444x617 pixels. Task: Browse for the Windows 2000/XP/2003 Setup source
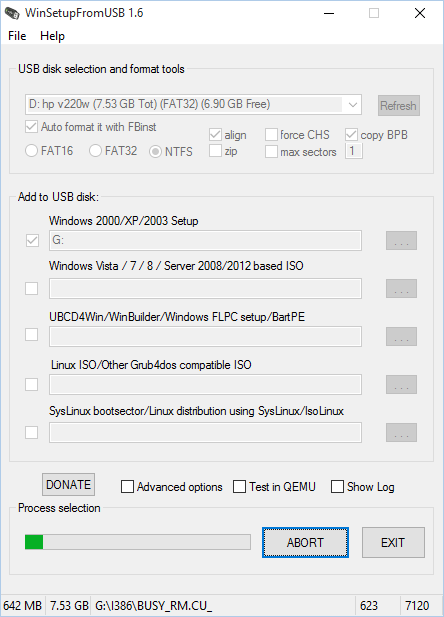[401, 240]
